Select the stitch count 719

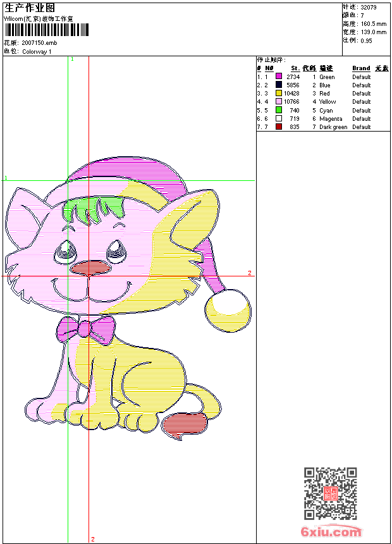295,119
